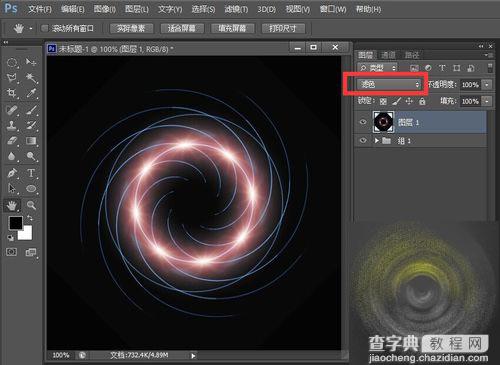The image size is (500, 365).
Task: Open the 文件(F) menu
Action: click(40, 9)
